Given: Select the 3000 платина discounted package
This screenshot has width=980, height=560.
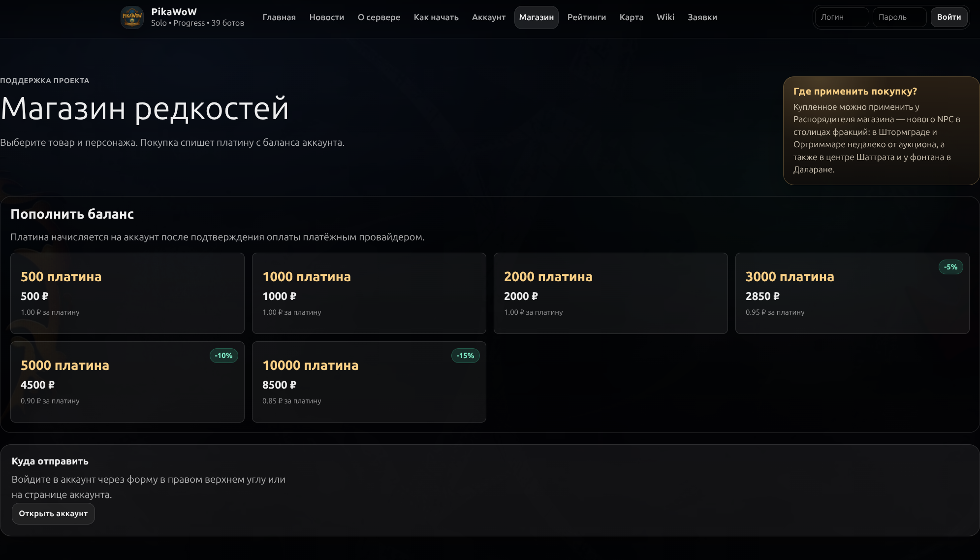Looking at the screenshot, I should click(853, 294).
